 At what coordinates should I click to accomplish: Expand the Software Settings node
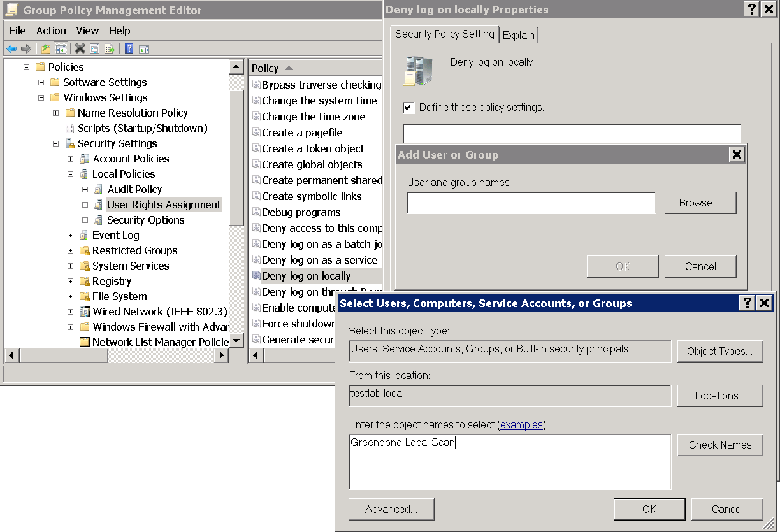(41, 82)
